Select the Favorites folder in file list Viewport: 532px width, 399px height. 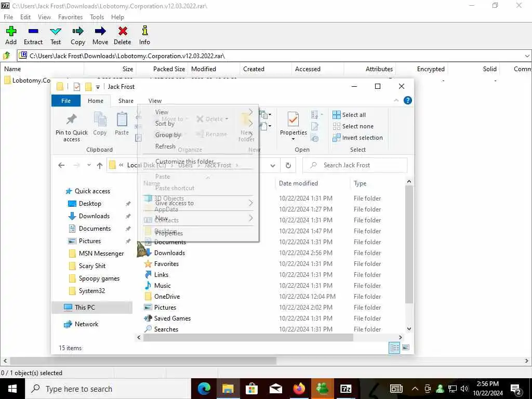pyautogui.click(x=166, y=263)
